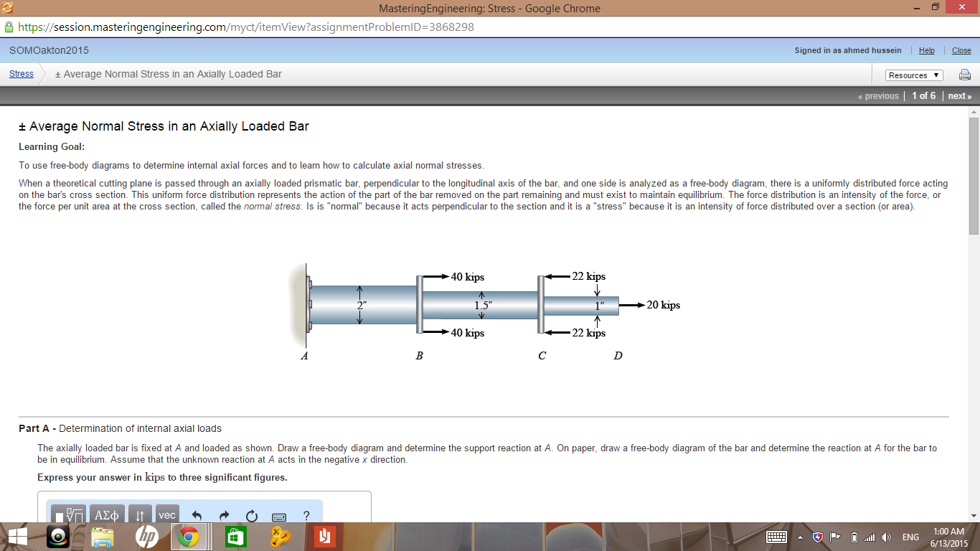Go to next problem
The image size is (980, 551).
tap(960, 96)
